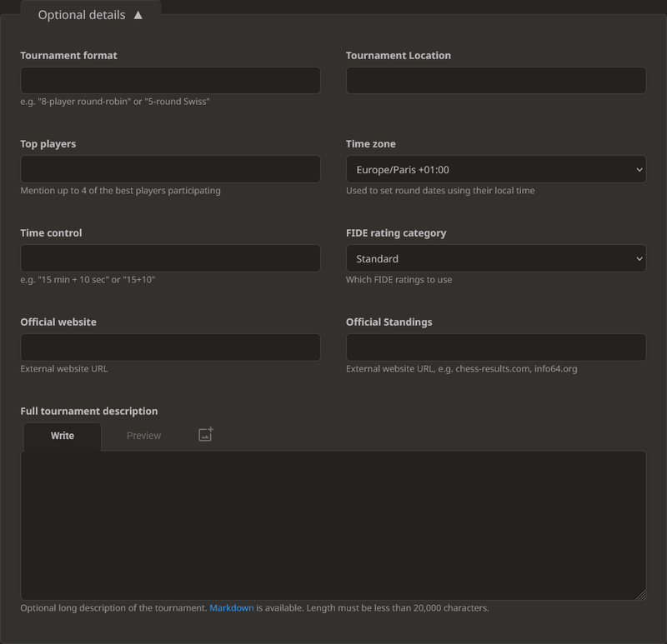Viewport: 667px width, 644px height.
Task: Click in the Tournament format field
Action: click(x=170, y=80)
